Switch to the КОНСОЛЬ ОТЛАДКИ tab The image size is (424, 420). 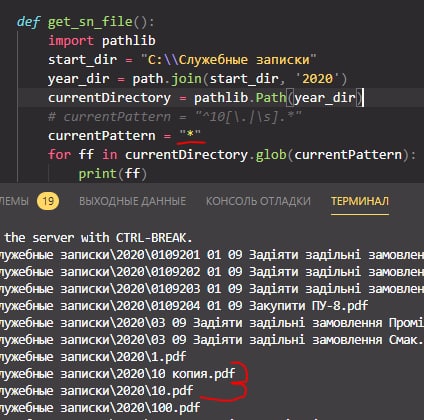pos(258,201)
